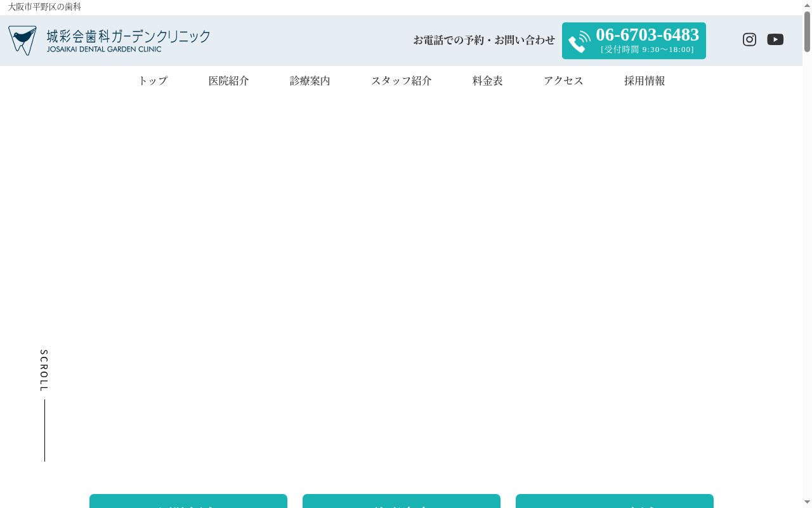Screen dimensions: 812x508
Task: Open the clinic's Instagram page
Action: coord(749,39)
